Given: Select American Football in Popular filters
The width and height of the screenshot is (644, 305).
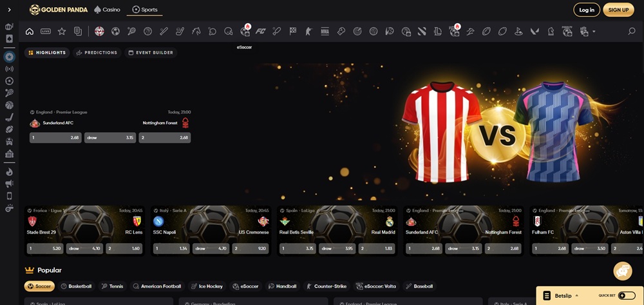Looking at the screenshot, I should [157, 286].
